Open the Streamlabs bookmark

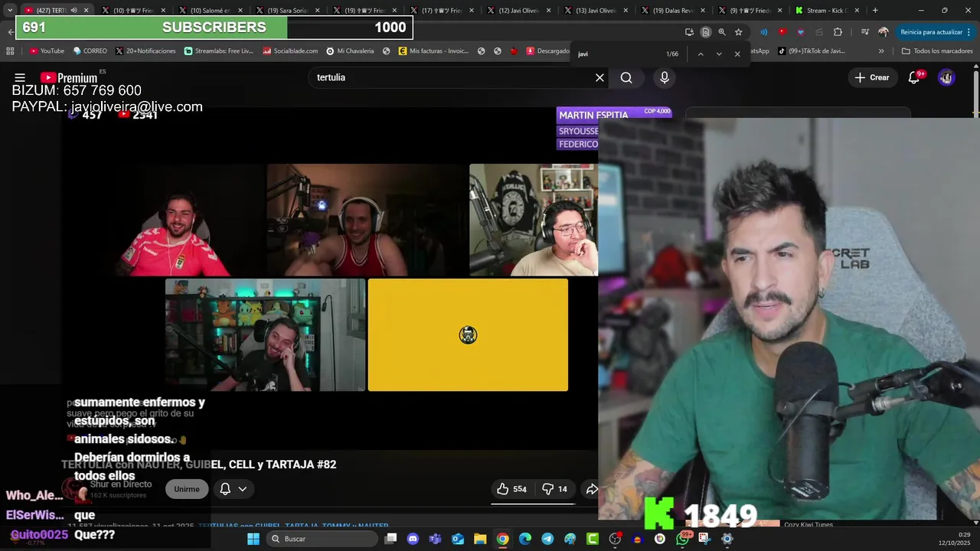218,51
